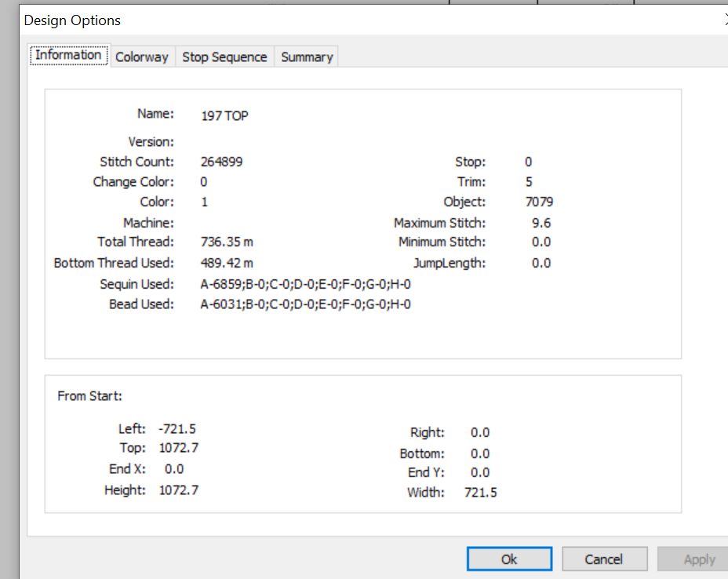728x579 pixels.
Task: Click the Height value 1072.7
Action: 179,490
